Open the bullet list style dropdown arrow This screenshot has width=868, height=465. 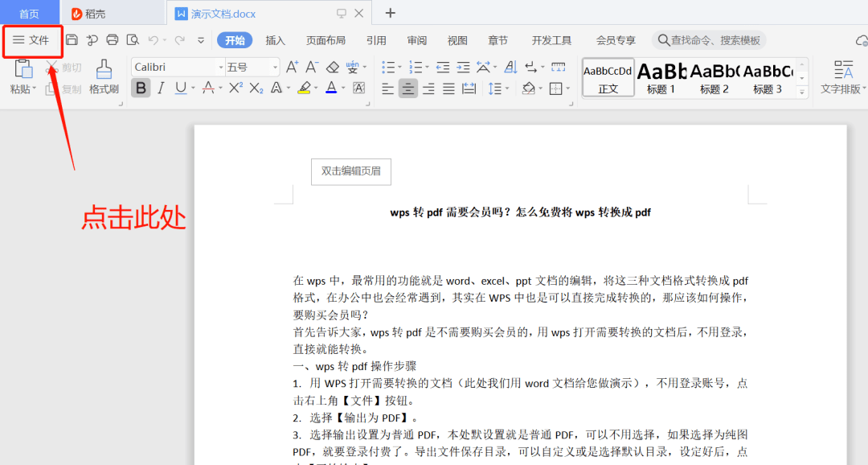pyautogui.click(x=399, y=67)
